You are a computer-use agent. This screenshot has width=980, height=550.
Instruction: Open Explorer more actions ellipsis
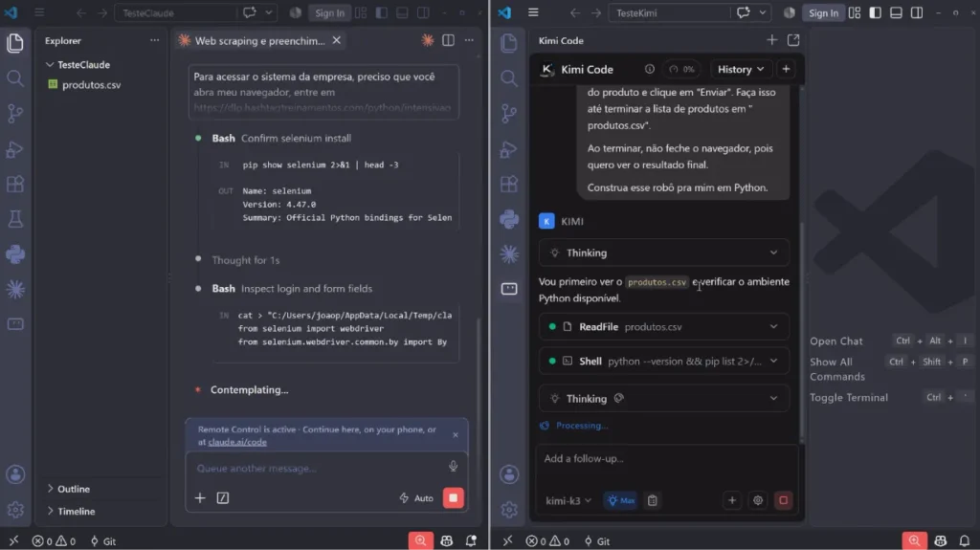coord(154,40)
